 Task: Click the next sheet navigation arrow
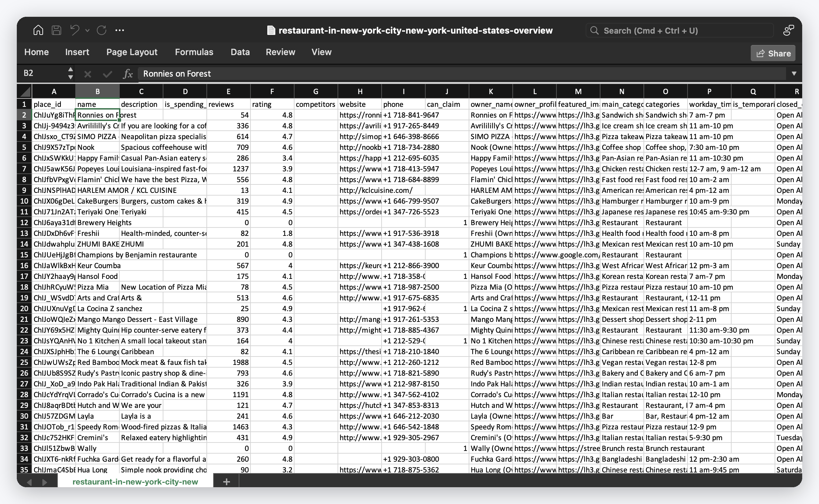(x=44, y=482)
